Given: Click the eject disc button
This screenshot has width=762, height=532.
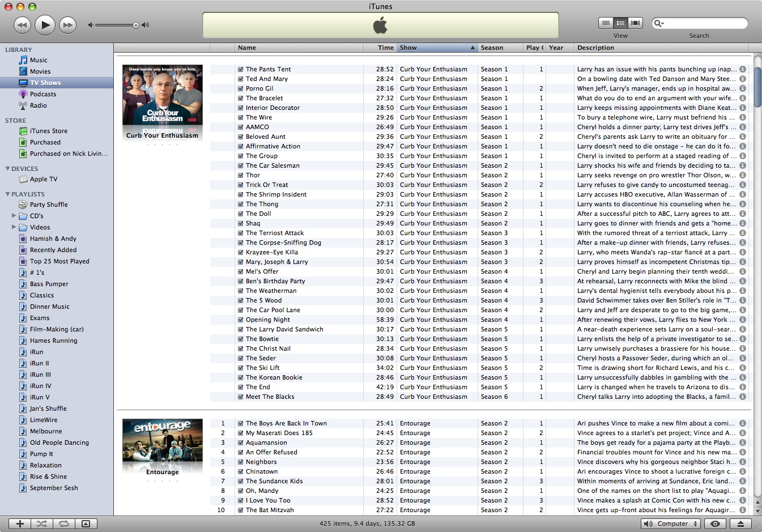Looking at the screenshot, I should pos(740,524).
